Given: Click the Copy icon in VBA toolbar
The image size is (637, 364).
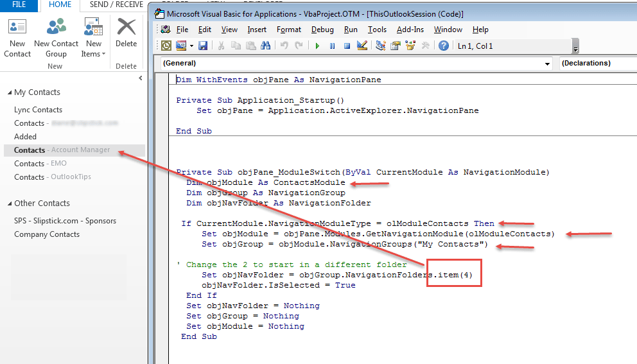Looking at the screenshot, I should [x=236, y=46].
